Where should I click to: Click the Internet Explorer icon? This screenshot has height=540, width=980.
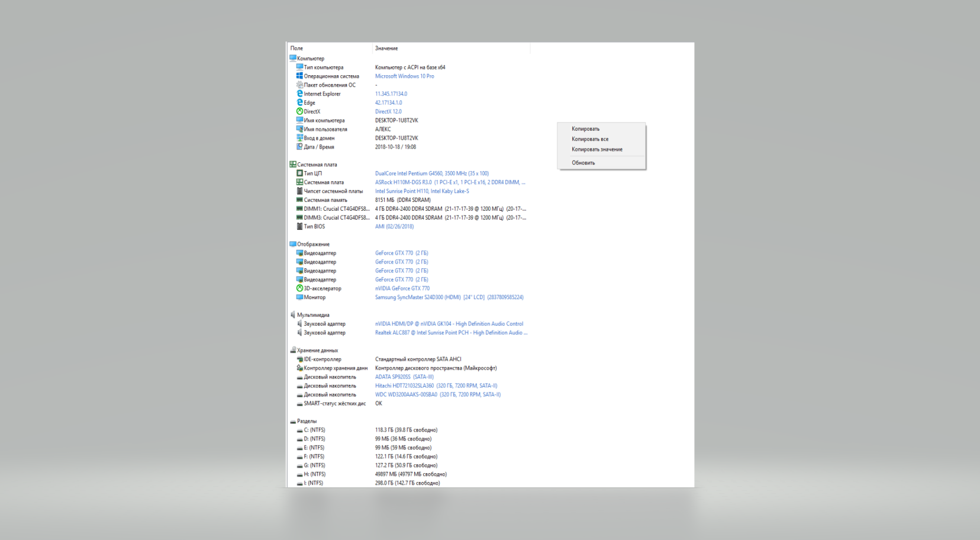pyautogui.click(x=299, y=94)
